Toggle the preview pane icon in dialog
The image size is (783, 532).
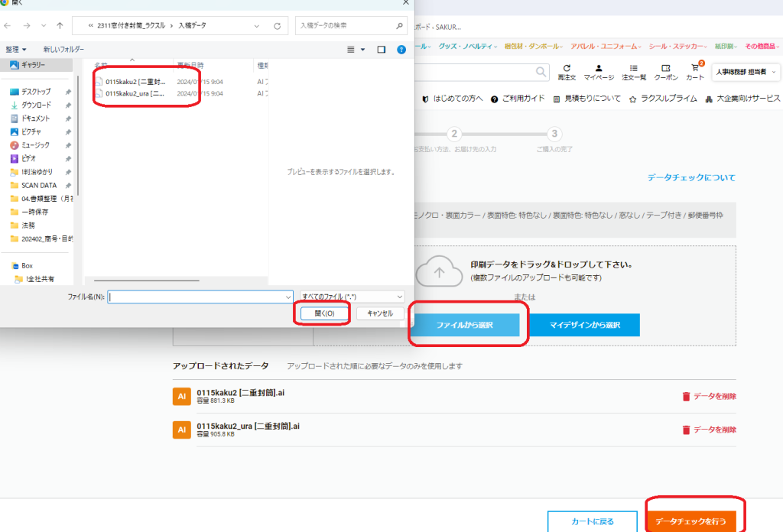(x=381, y=50)
